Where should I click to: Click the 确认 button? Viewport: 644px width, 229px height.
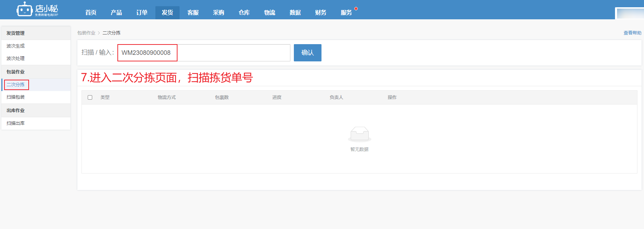tap(308, 53)
